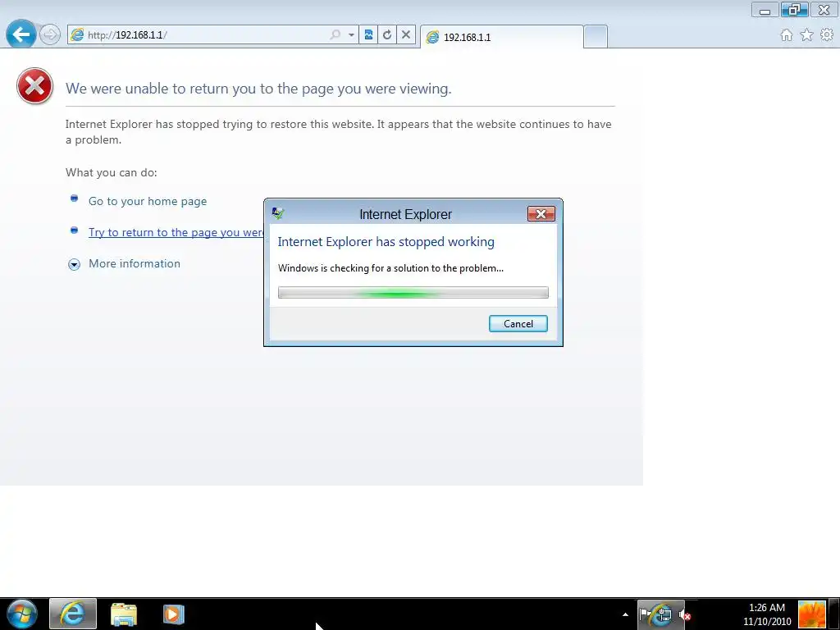The height and width of the screenshot is (630, 840).
Task: Open the Home icon in IE toolbar
Action: [x=787, y=35]
